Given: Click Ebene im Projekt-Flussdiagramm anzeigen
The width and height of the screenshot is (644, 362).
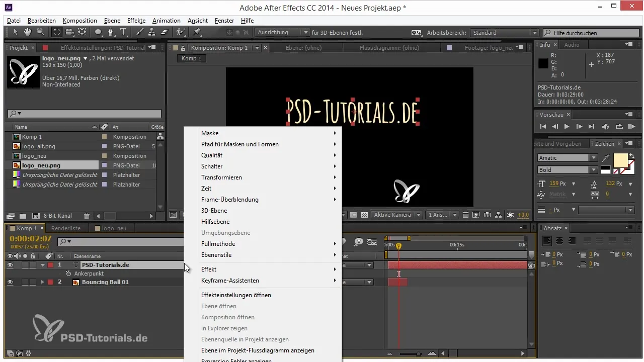Looking at the screenshot, I should tap(263, 350).
